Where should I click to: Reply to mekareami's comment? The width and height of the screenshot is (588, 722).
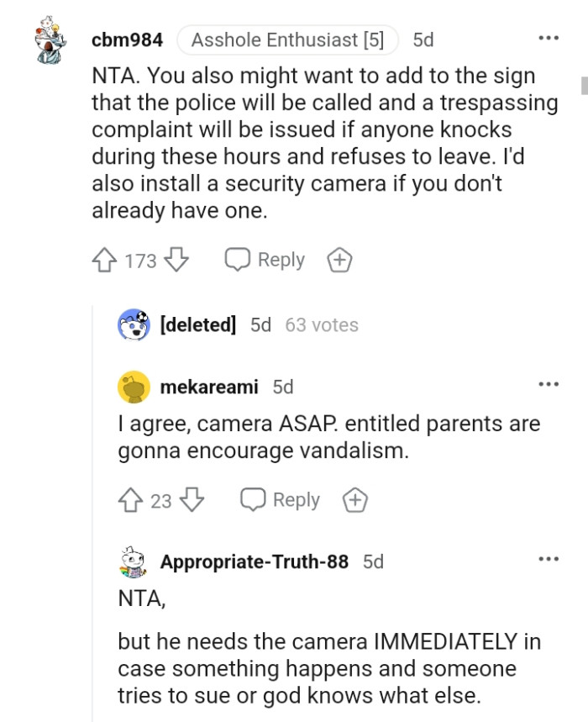281,499
